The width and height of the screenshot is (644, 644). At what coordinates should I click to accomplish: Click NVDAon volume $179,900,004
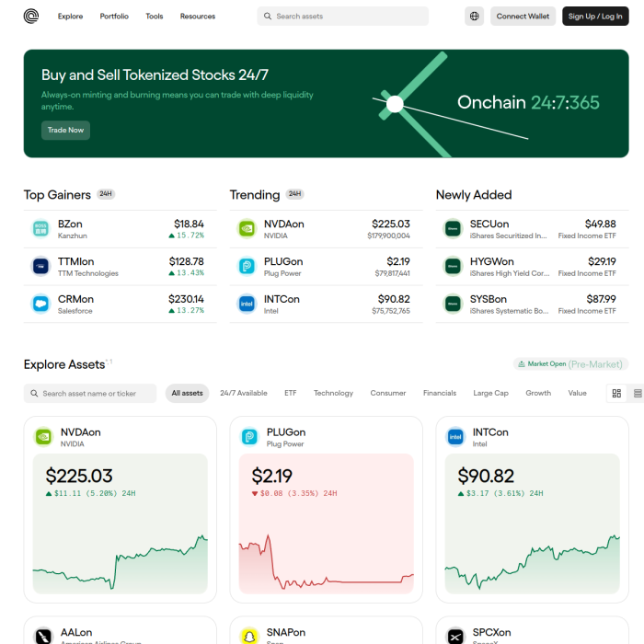tap(388, 236)
